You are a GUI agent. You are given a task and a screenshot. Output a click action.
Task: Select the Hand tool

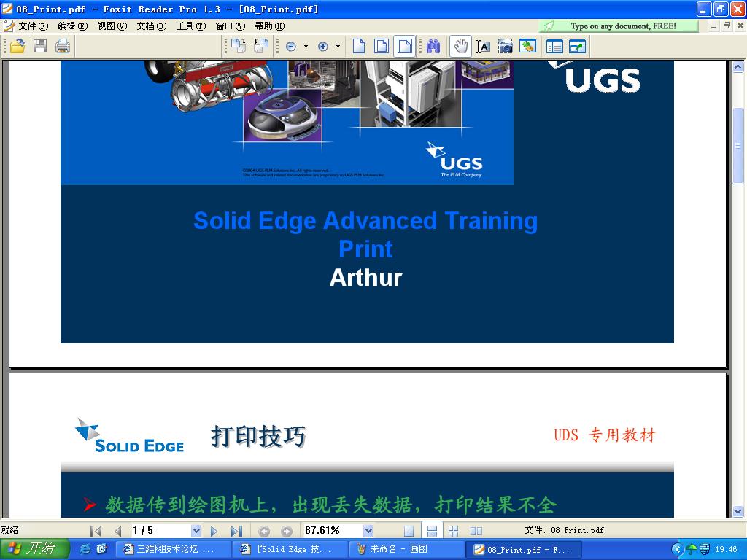point(460,46)
